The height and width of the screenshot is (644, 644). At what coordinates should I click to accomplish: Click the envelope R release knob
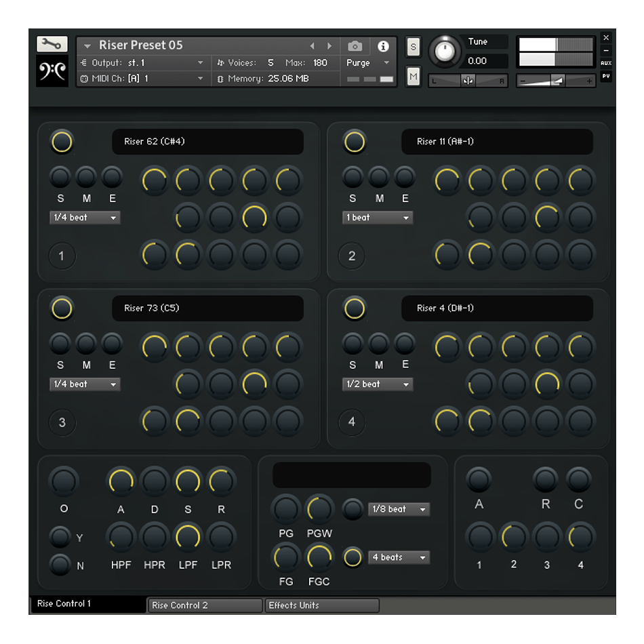(222, 481)
